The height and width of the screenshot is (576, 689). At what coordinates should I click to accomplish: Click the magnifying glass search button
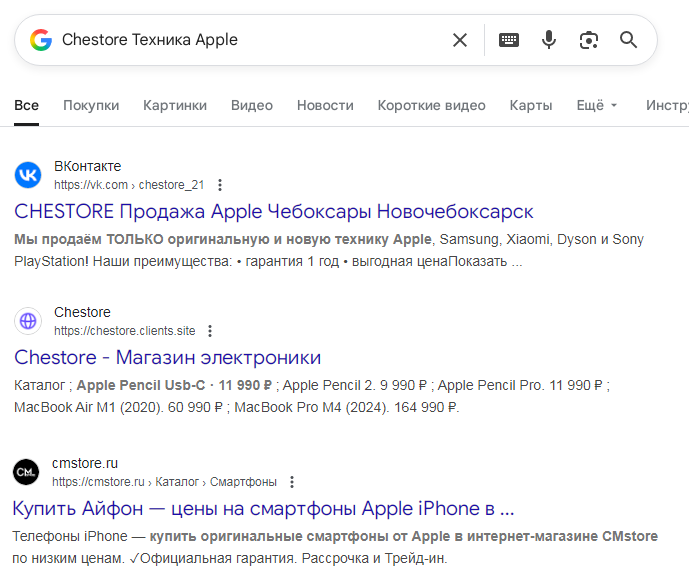click(x=628, y=40)
